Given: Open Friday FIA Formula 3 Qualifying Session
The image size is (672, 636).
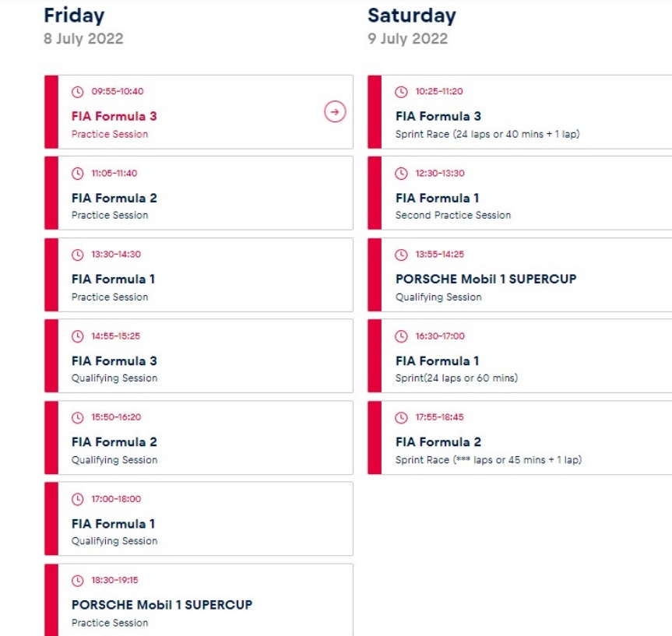Looking at the screenshot, I should click(114, 361).
